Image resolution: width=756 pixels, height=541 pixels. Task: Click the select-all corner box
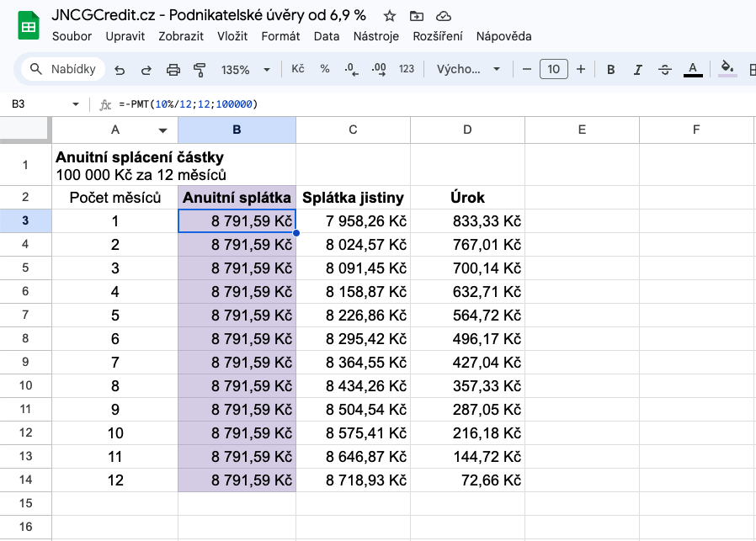point(25,130)
